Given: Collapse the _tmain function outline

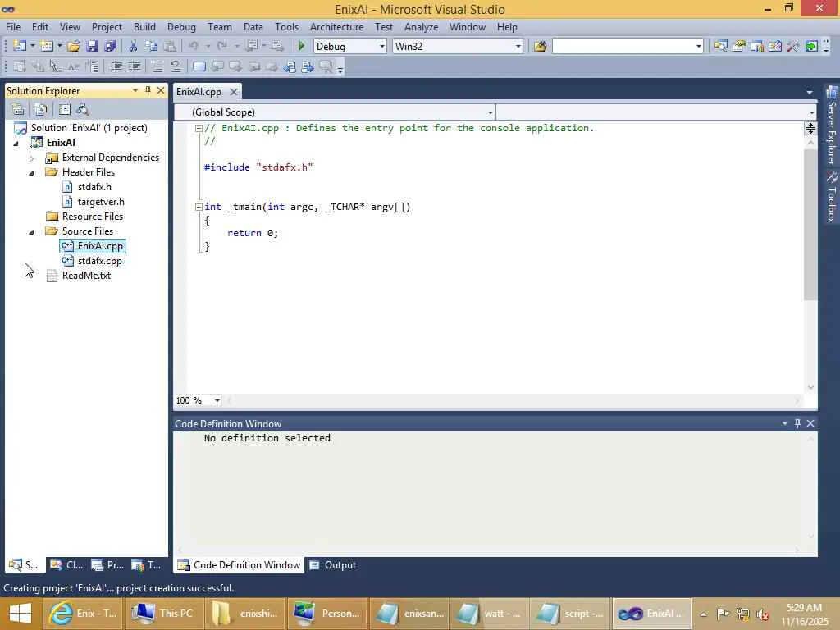Looking at the screenshot, I should [x=199, y=207].
